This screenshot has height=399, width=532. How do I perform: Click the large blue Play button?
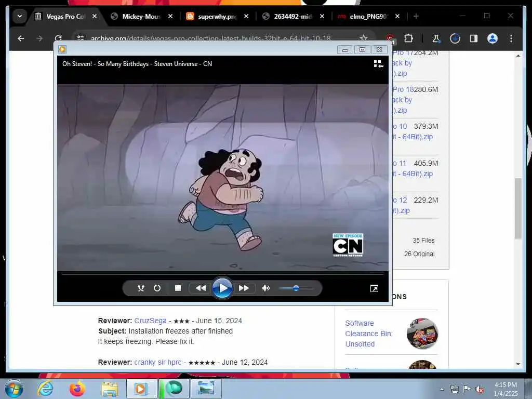(x=222, y=288)
